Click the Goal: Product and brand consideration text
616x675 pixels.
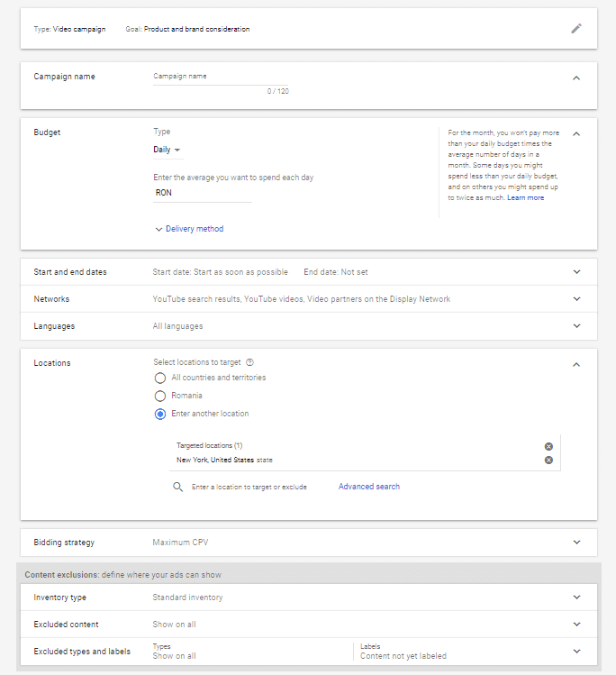pyautogui.click(x=187, y=29)
